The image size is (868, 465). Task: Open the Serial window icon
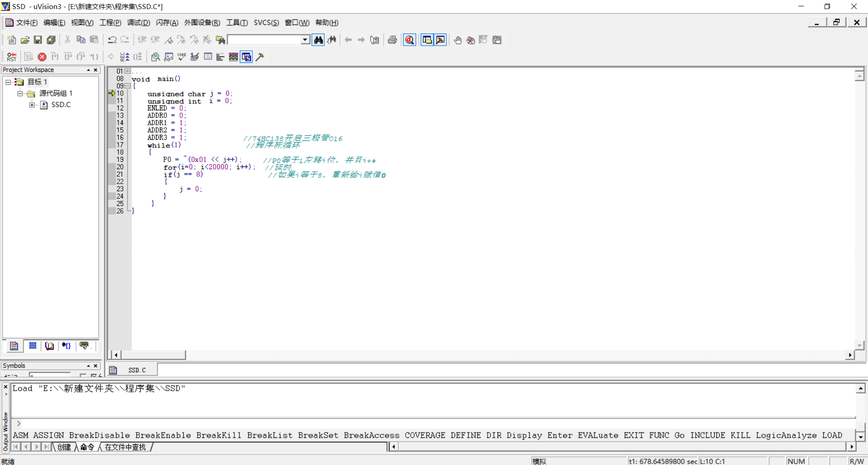tap(195, 57)
